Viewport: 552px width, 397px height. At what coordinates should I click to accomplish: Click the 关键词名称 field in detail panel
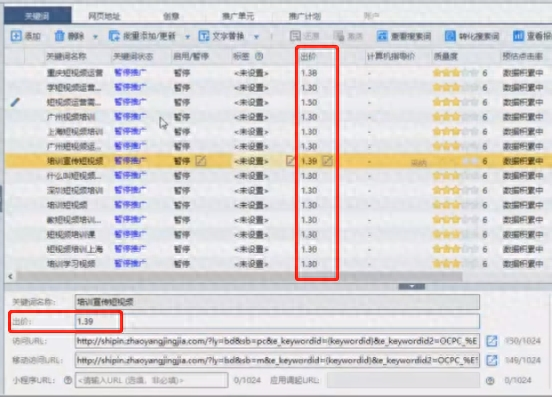pyautogui.click(x=277, y=302)
